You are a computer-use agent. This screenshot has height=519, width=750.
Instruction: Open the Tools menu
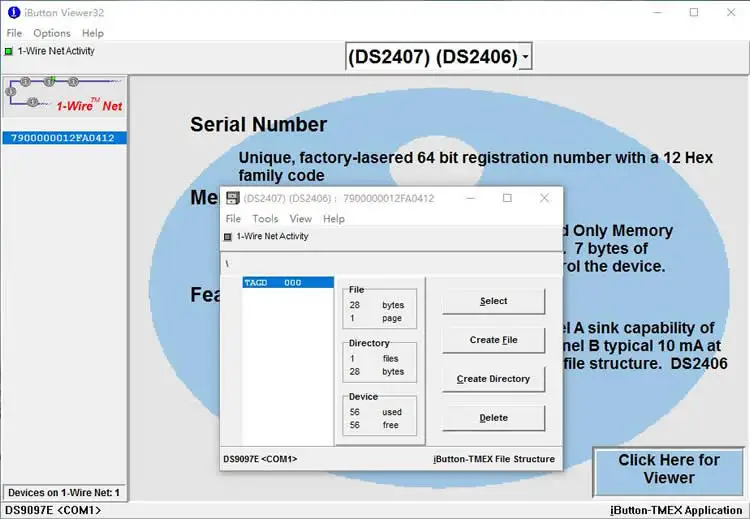tap(265, 219)
